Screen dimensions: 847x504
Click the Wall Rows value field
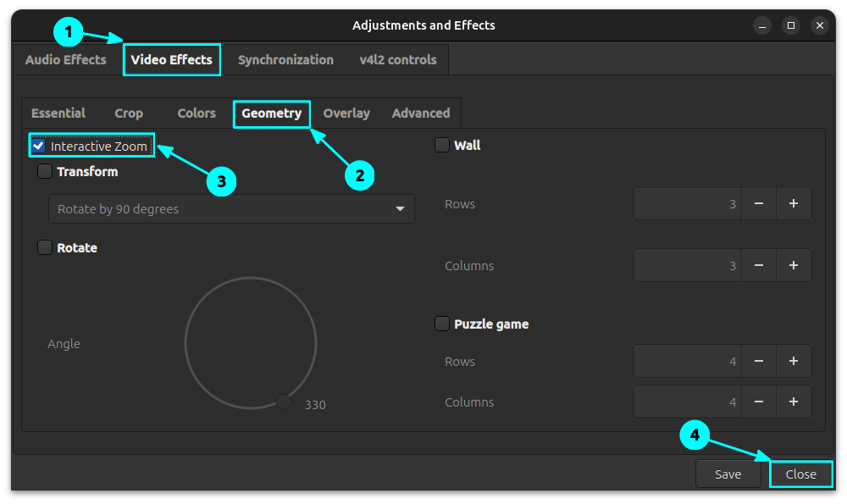[687, 203]
